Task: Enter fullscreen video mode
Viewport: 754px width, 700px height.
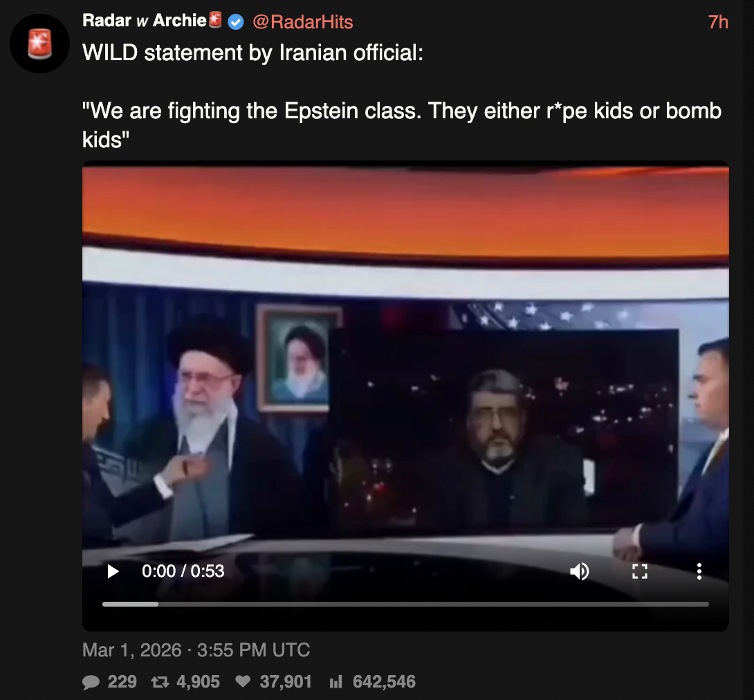Action: pos(640,571)
